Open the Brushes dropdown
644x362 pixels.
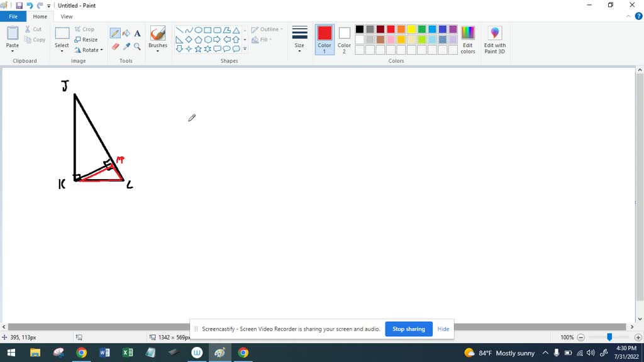tap(158, 39)
